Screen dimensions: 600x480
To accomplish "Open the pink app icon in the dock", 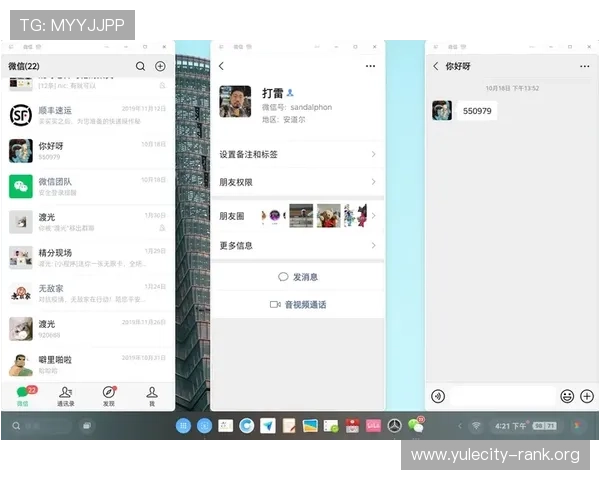I will point(373,426).
